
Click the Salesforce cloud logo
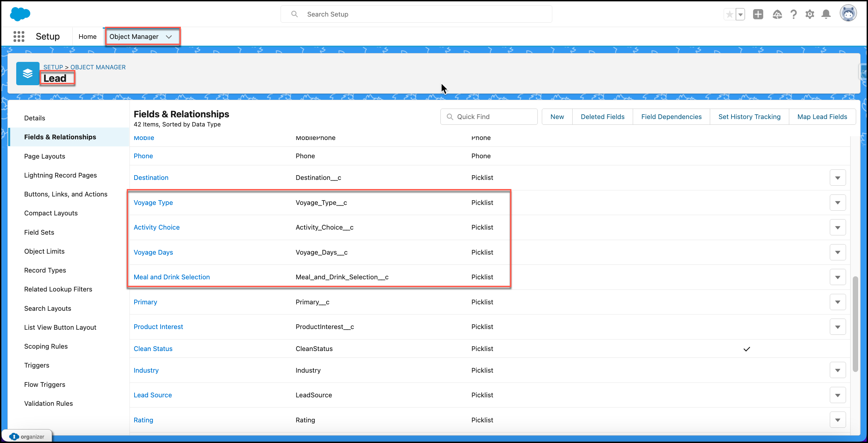tap(20, 14)
